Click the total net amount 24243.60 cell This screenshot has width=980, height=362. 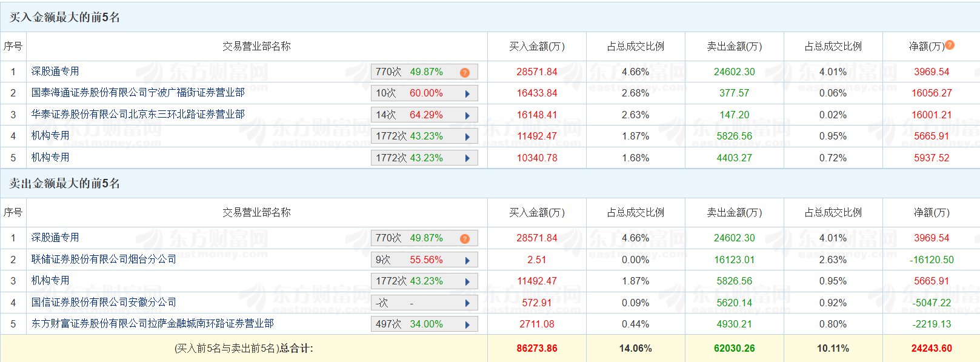coord(931,349)
